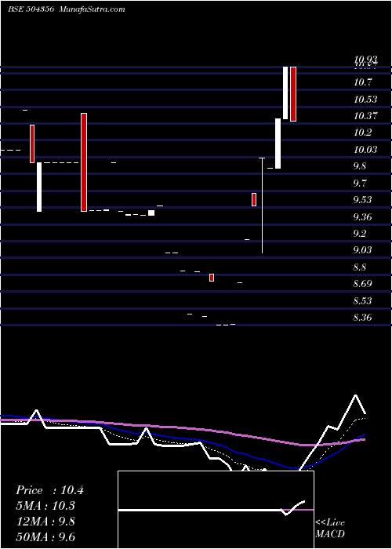
Task: Click the long red candlestick beside the 9.8 dashes
Action: [84, 162]
